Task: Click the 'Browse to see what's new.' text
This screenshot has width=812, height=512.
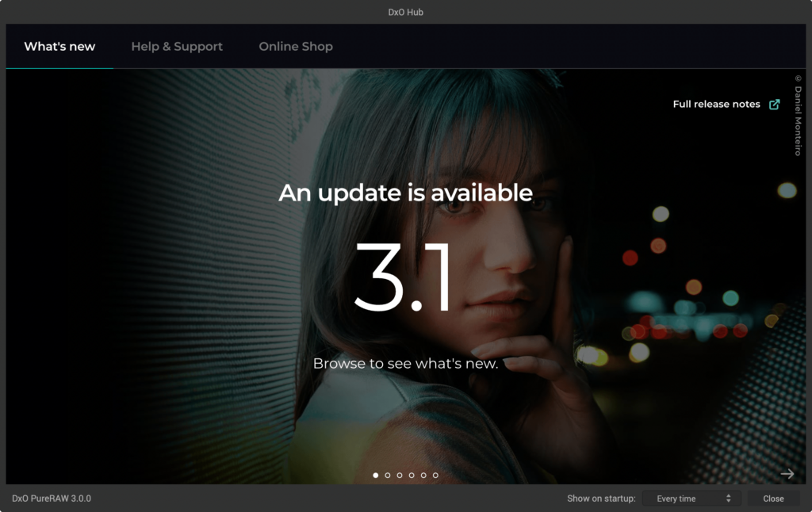Action: (405, 364)
